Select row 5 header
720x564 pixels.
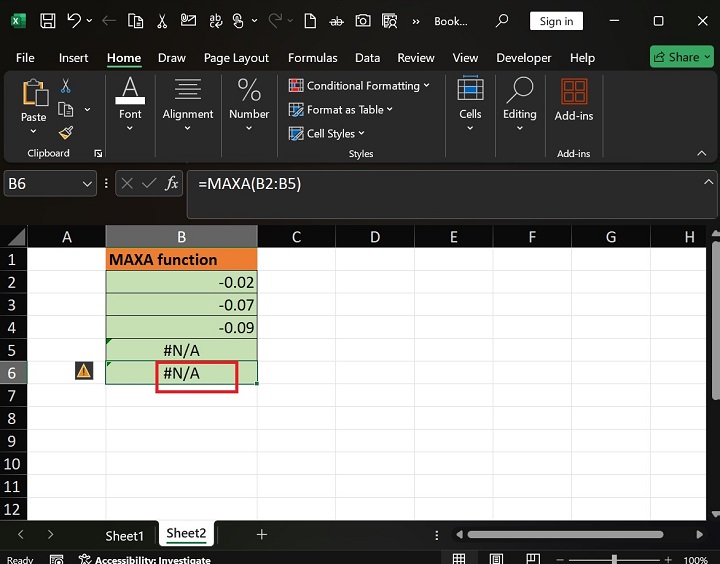[x=13, y=350]
